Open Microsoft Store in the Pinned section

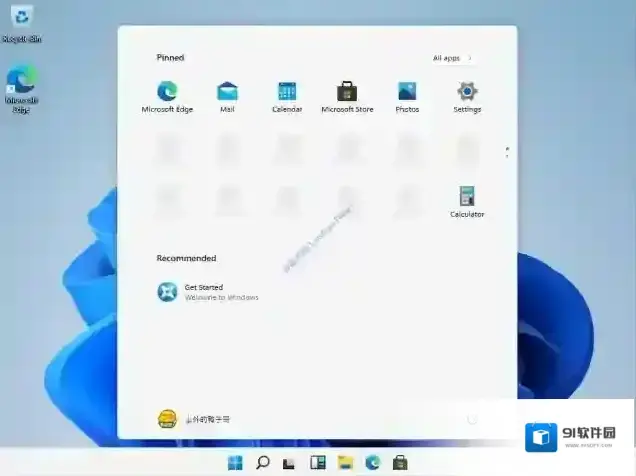(347, 92)
